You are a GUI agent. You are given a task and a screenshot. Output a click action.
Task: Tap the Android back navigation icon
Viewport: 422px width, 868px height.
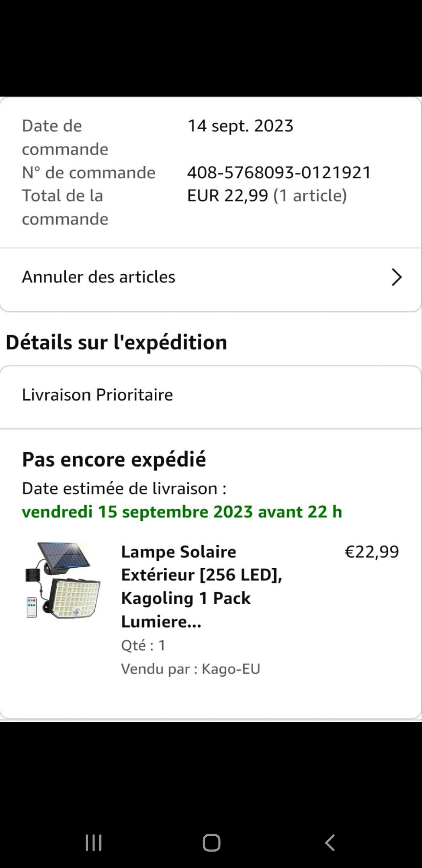330,843
